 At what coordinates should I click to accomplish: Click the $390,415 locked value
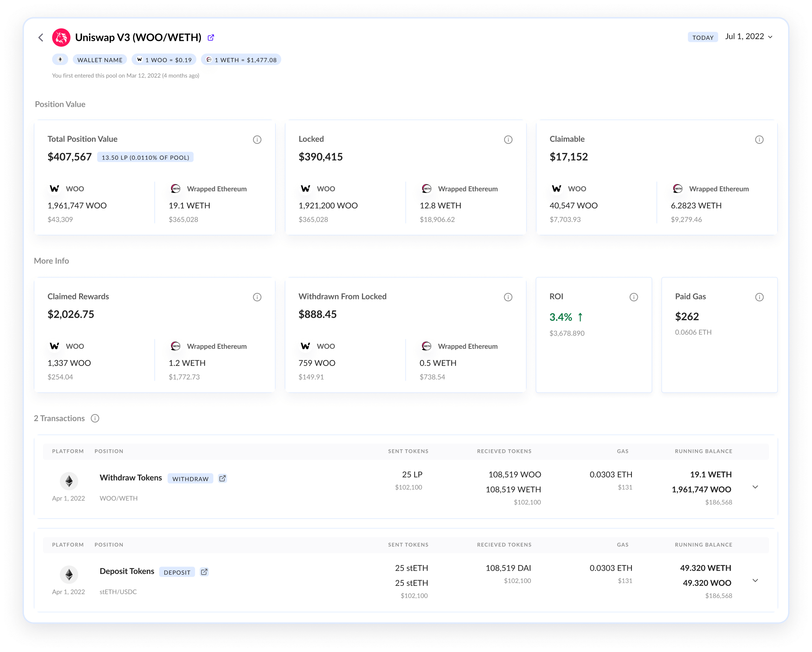click(x=321, y=157)
